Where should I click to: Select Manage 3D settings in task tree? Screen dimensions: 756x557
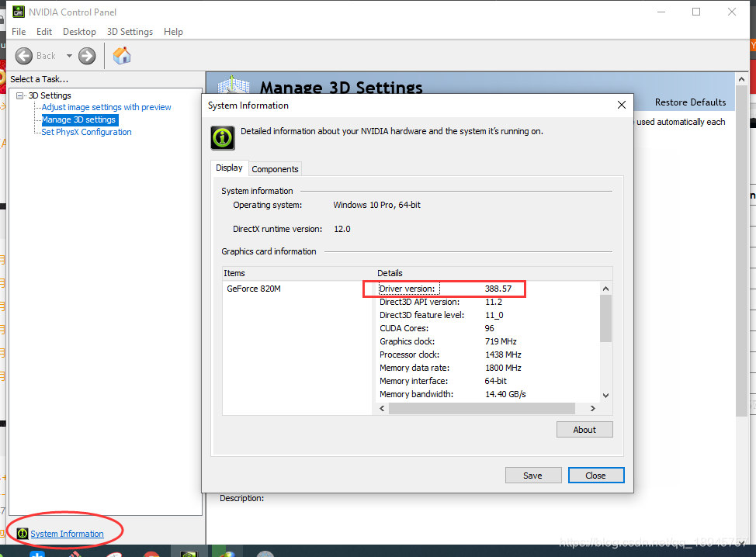tap(79, 119)
